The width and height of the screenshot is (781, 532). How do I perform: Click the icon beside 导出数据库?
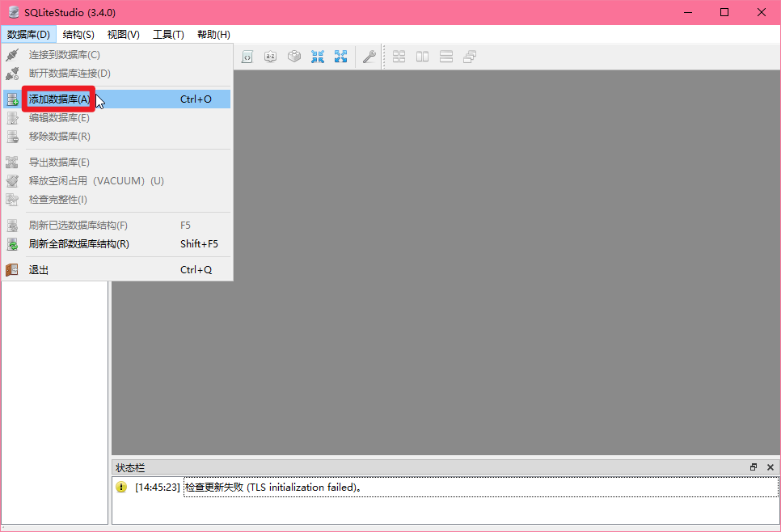[x=12, y=162]
